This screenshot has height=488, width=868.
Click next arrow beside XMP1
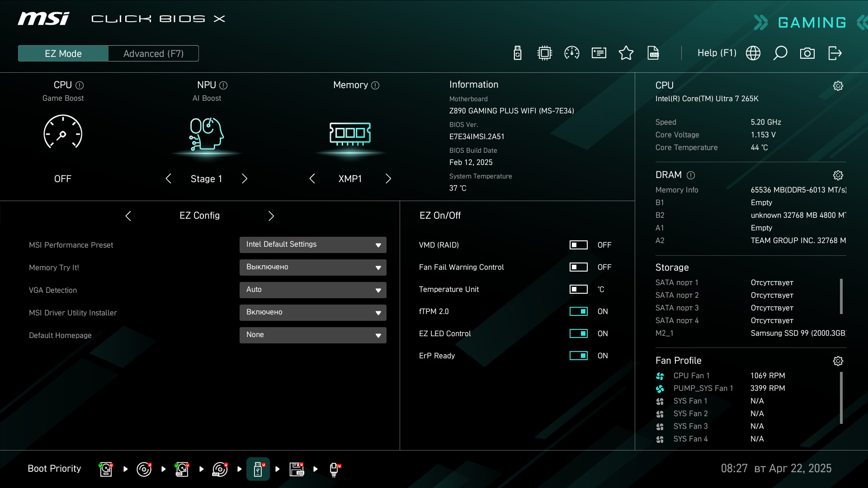pos(388,178)
